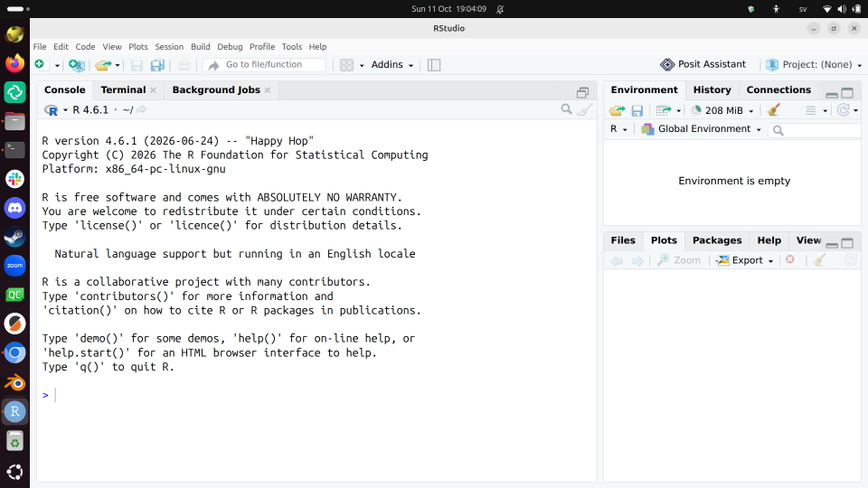This screenshot has width=868, height=488.
Task: Close the Background Jobs tab
Action: pyautogui.click(x=268, y=90)
